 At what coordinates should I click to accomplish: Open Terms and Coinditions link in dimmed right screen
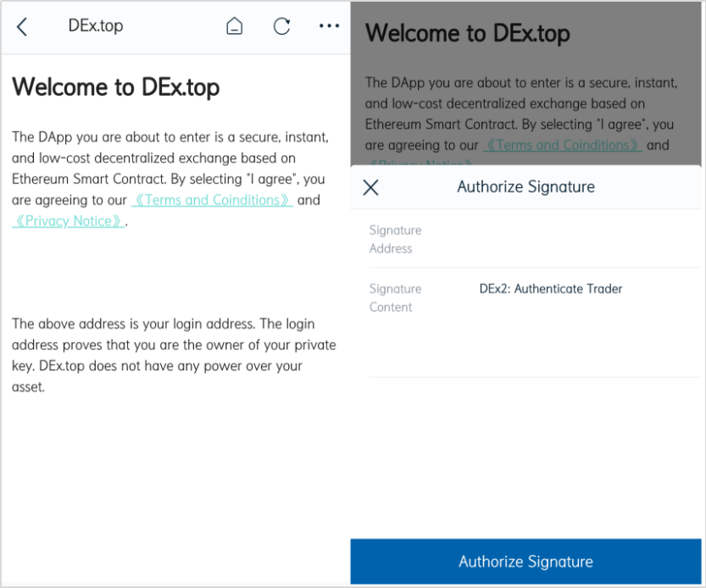click(x=563, y=145)
